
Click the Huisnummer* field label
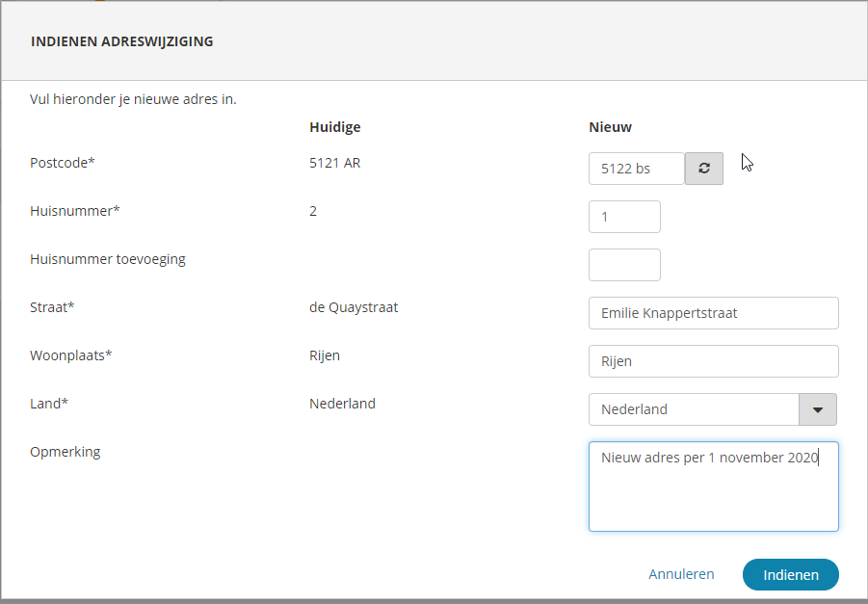pyautogui.click(x=75, y=211)
